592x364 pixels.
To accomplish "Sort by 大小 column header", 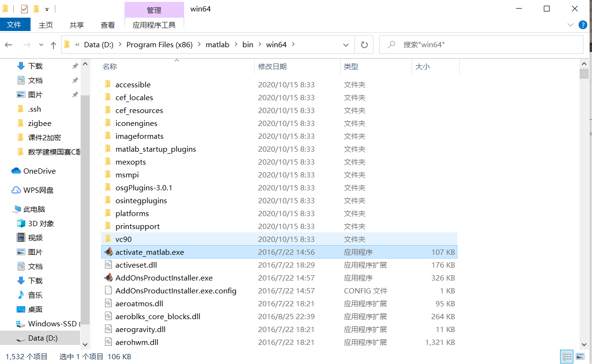I will point(423,67).
